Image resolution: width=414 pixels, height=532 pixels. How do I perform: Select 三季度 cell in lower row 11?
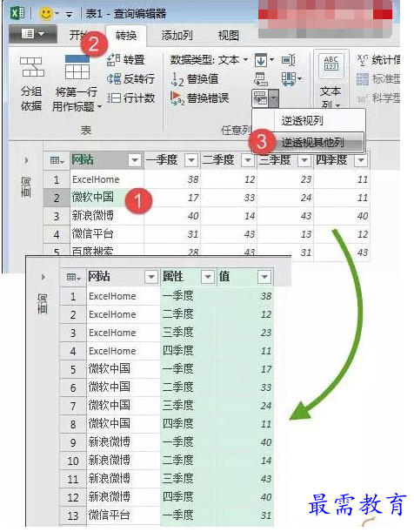[188, 479]
